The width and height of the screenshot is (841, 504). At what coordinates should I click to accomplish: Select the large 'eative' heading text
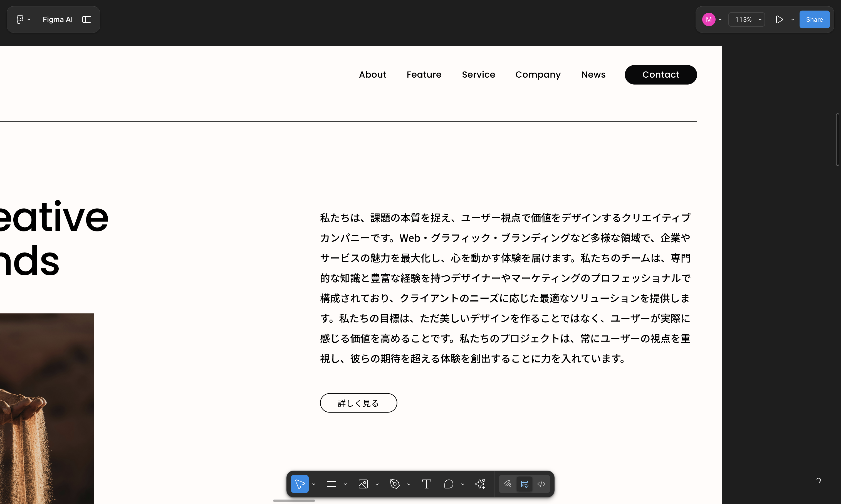point(54,217)
